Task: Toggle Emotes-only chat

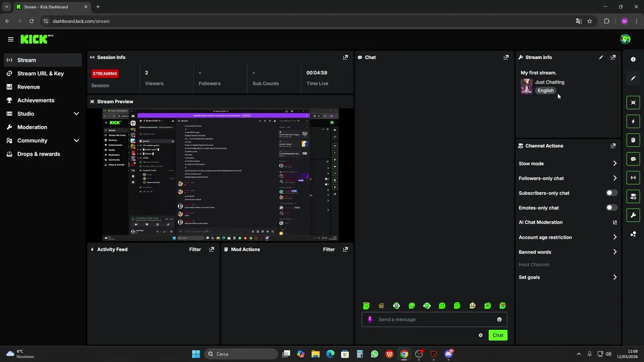Action: (611, 208)
